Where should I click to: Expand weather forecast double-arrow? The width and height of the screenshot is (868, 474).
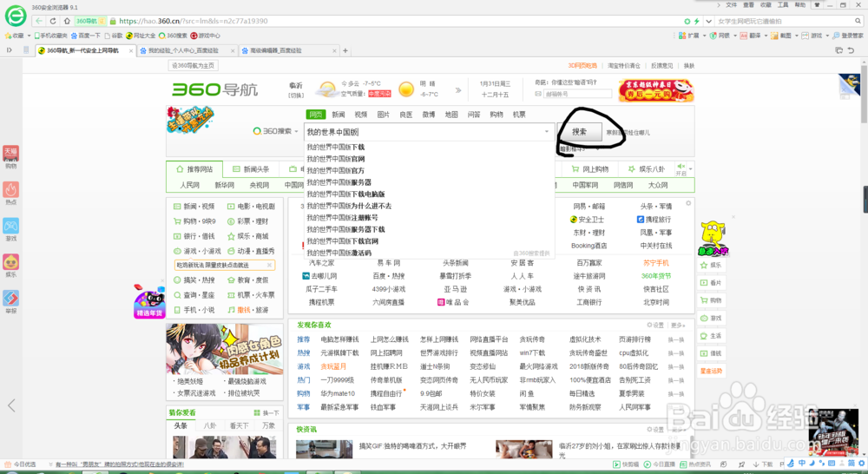click(x=457, y=89)
